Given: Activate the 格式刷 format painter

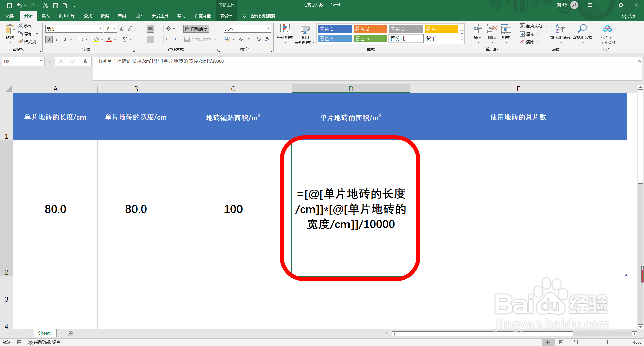Looking at the screenshot, I should [27, 42].
